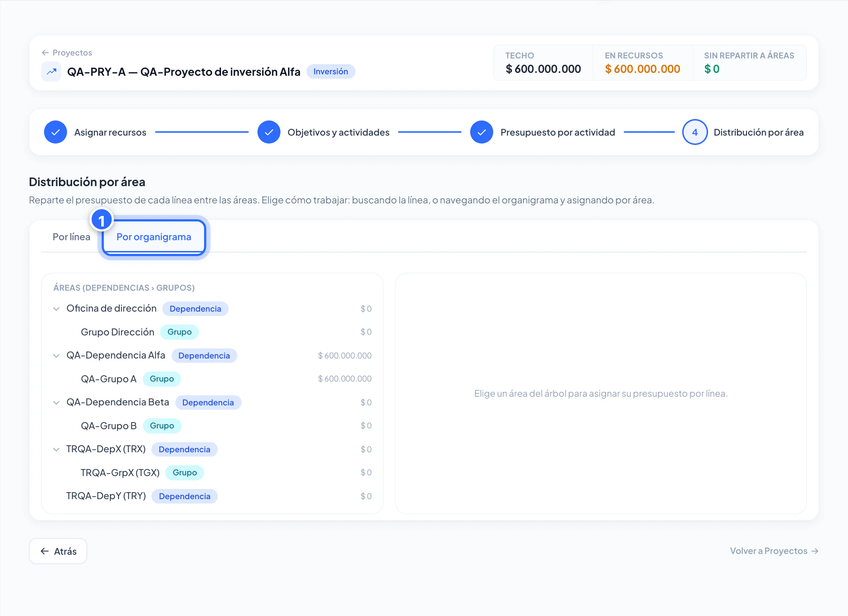Collapse the Oficina de dirección node
Screen dimensions: 848x616
56,309
